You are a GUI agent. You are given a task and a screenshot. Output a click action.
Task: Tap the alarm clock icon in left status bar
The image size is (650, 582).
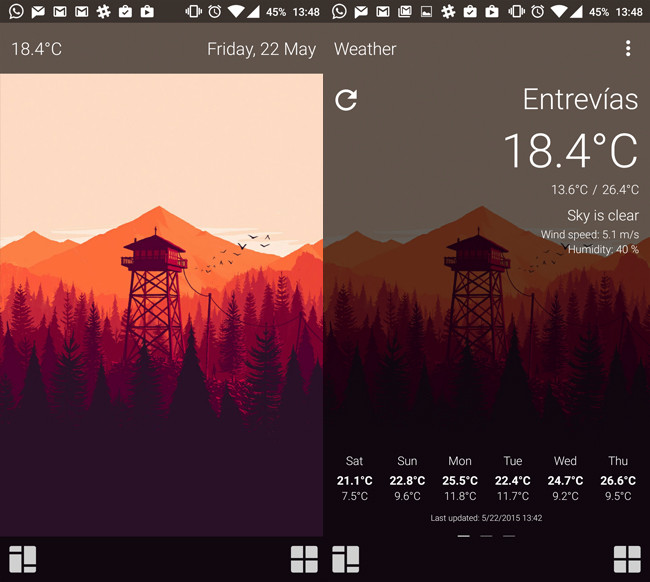(x=214, y=12)
